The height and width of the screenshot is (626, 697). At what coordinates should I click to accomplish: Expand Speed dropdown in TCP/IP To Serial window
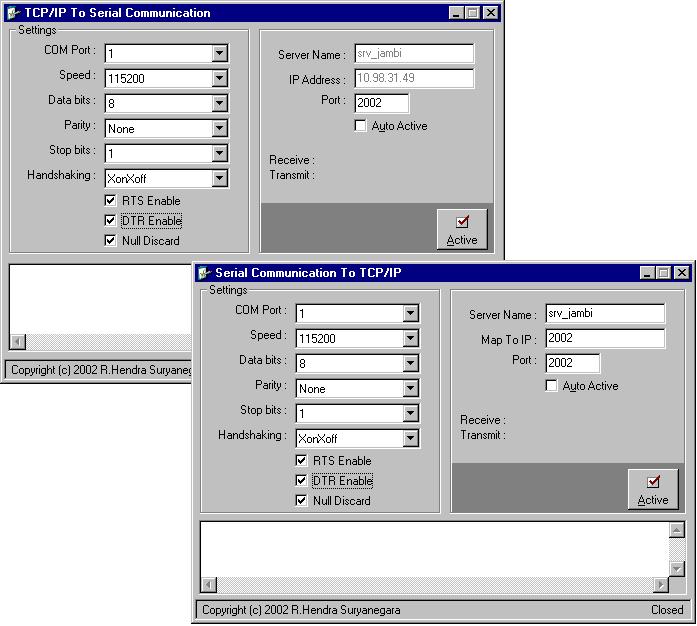click(219, 78)
